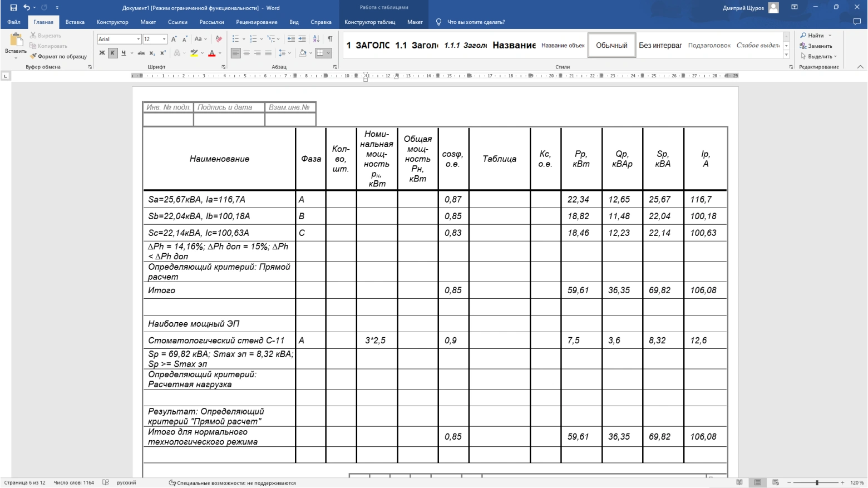This screenshot has height=488, width=868.
Task: Switch to the Рецензирование tab
Action: (257, 22)
